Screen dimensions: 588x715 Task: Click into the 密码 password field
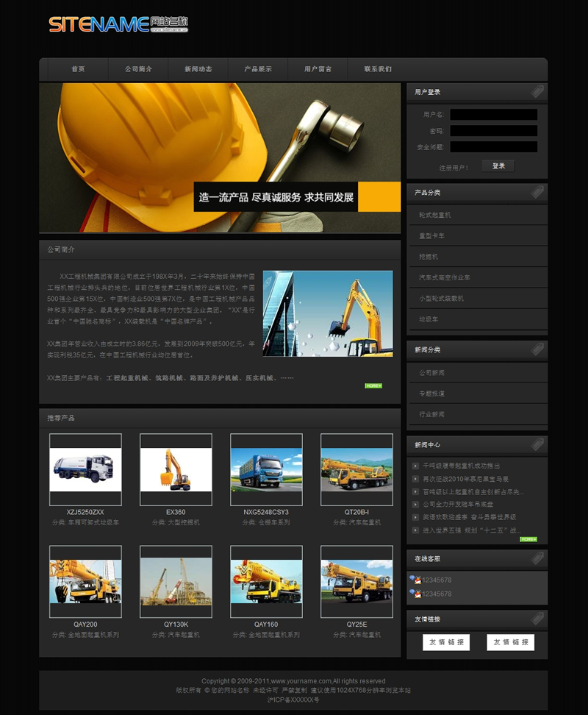tap(493, 131)
